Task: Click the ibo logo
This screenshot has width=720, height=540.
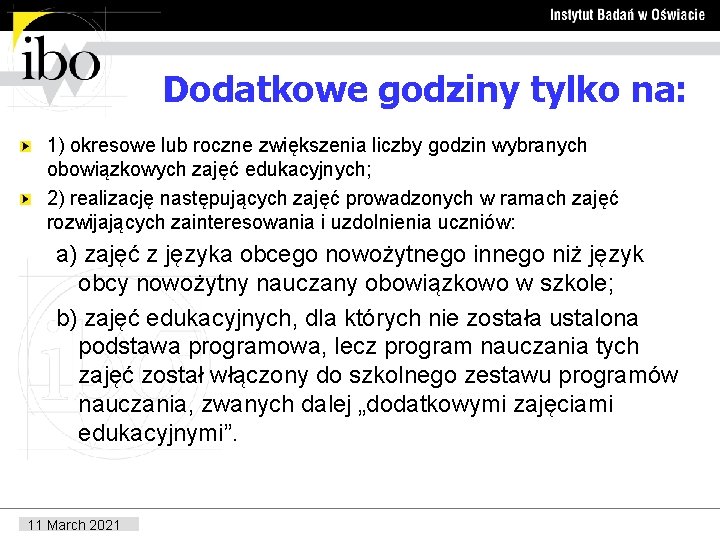Action: click(60, 58)
